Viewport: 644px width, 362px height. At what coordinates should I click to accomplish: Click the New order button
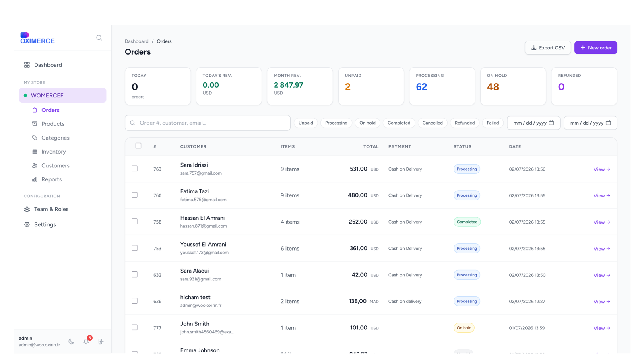tap(596, 48)
